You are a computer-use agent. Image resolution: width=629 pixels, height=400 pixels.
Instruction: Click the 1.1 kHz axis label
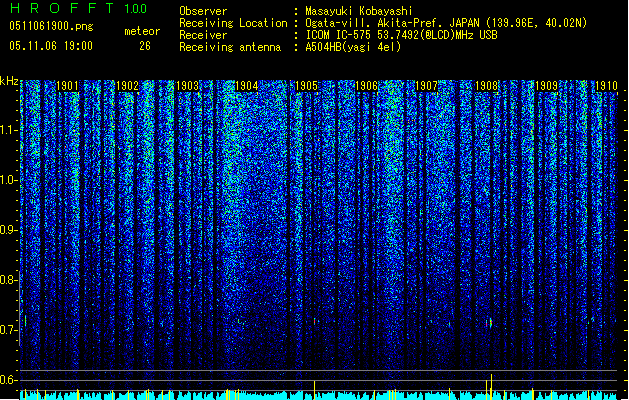point(8,130)
